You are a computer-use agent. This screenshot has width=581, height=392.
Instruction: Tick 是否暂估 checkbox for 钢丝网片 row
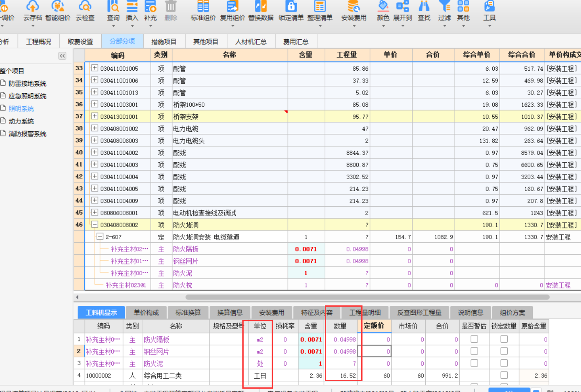click(474, 351)
